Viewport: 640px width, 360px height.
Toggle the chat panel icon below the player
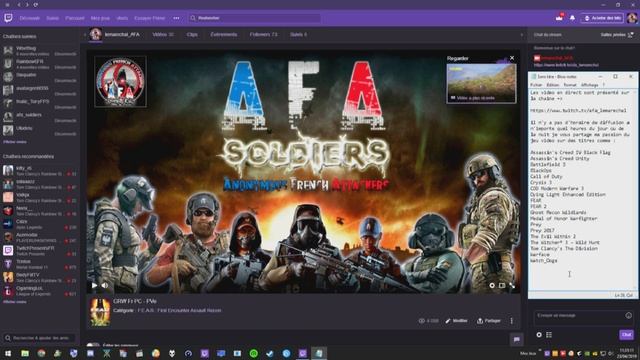point(516,339)
